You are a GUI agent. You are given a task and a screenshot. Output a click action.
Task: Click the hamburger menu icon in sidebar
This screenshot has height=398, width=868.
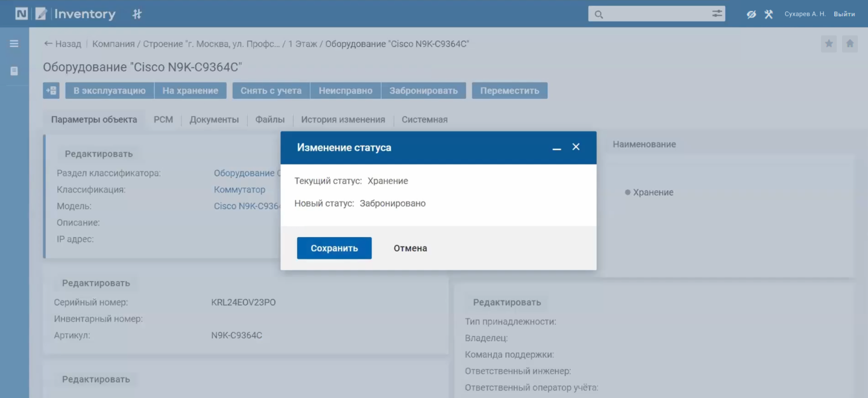14,43
